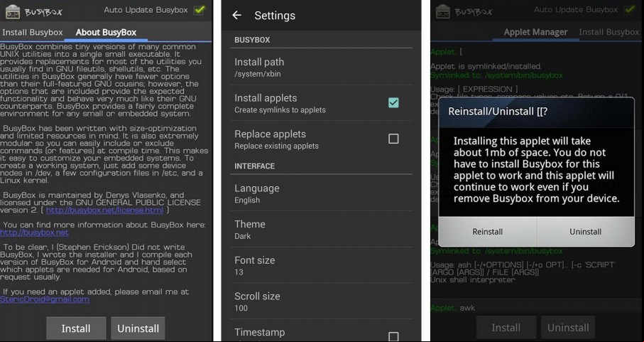The image size is (644, 342).
Task: Change the Theme setting
Action: (321, 230)
